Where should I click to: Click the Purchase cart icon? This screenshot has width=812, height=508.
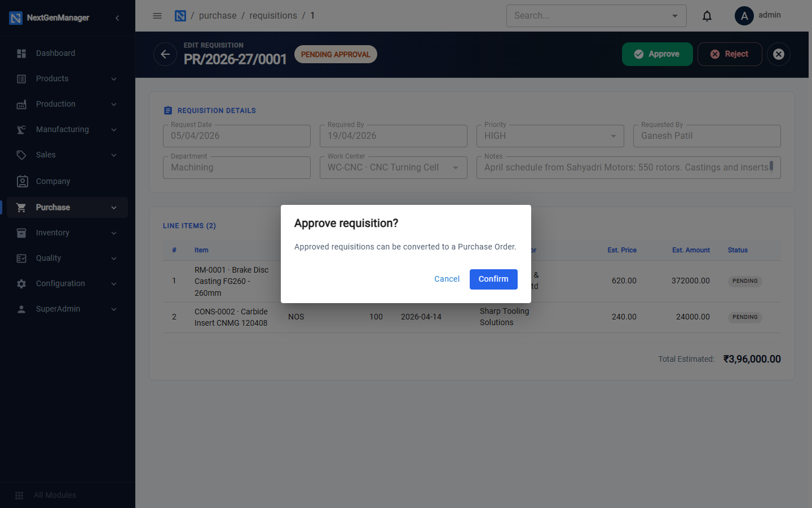point(21,208)
